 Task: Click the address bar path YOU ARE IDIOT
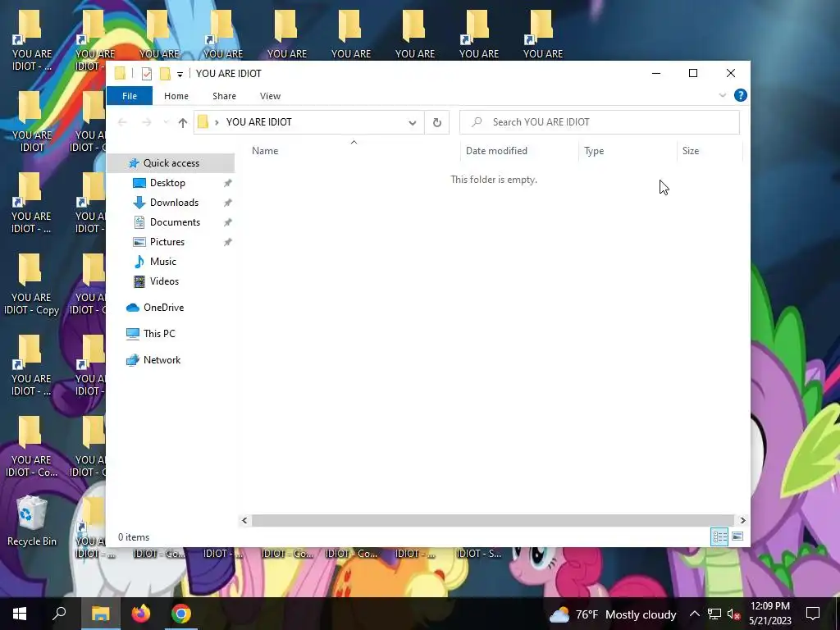point(258,122)
